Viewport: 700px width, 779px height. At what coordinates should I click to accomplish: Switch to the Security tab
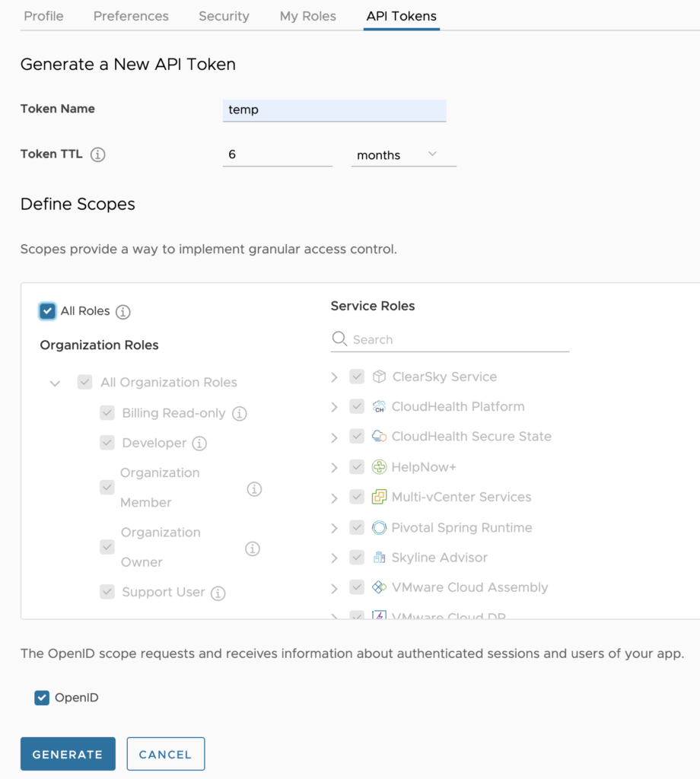(x=224, y=16)
